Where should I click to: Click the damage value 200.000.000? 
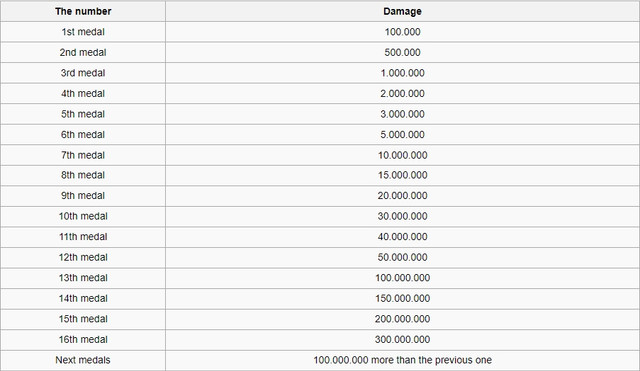coord(402,319)
